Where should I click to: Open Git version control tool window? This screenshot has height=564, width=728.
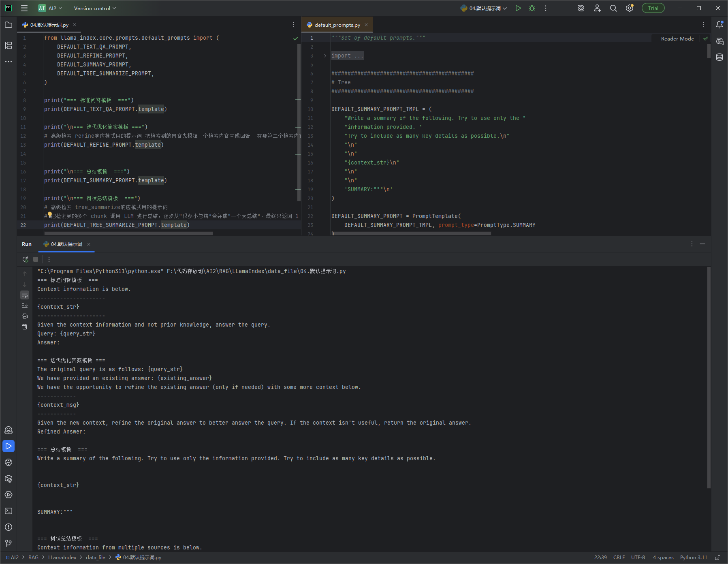pyautogui.click(x=9, y=543)
